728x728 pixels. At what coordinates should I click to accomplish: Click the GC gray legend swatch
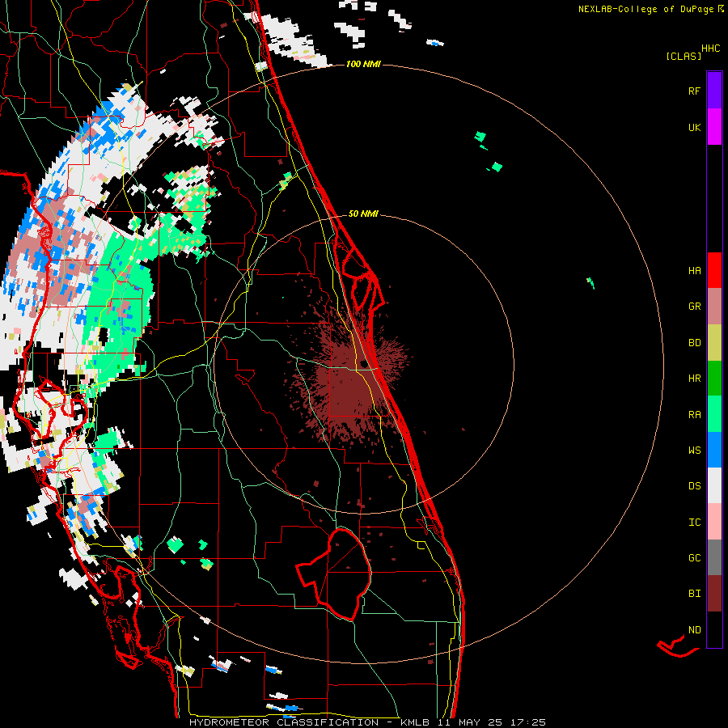[714, 557]
